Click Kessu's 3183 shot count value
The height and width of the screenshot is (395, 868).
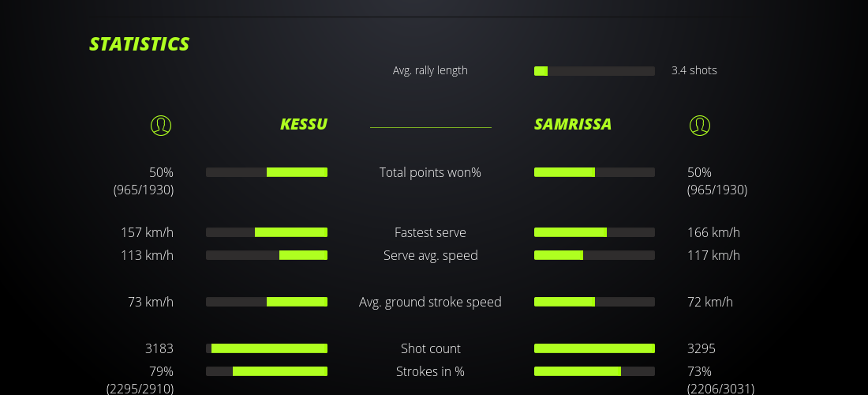coord(159,348)
